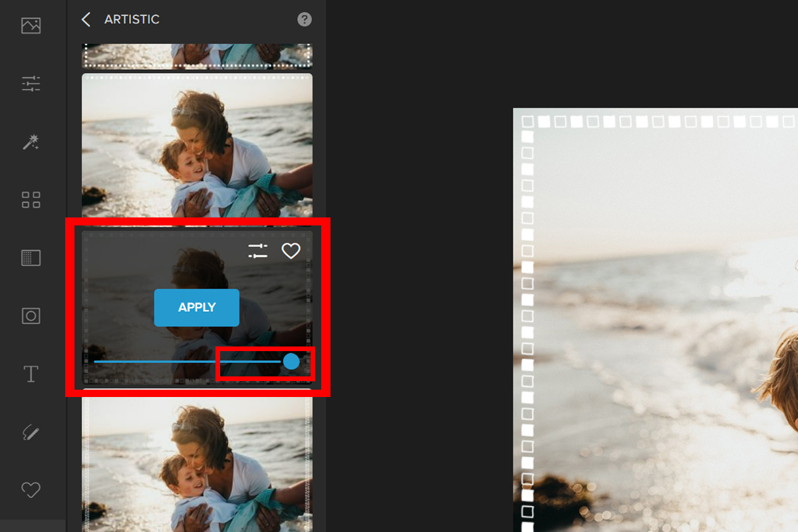Select the frame thumbnail below the highlighted one
This screenshot has width=798, height=532.
point(197,464)
